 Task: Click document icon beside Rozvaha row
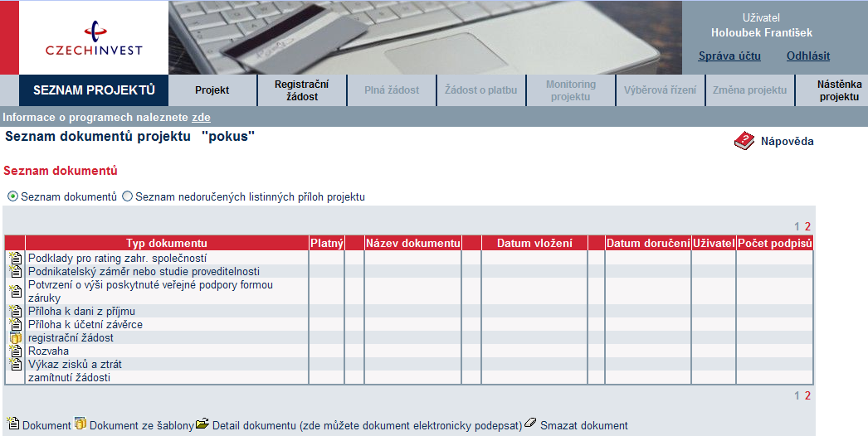tap(16, 351)
